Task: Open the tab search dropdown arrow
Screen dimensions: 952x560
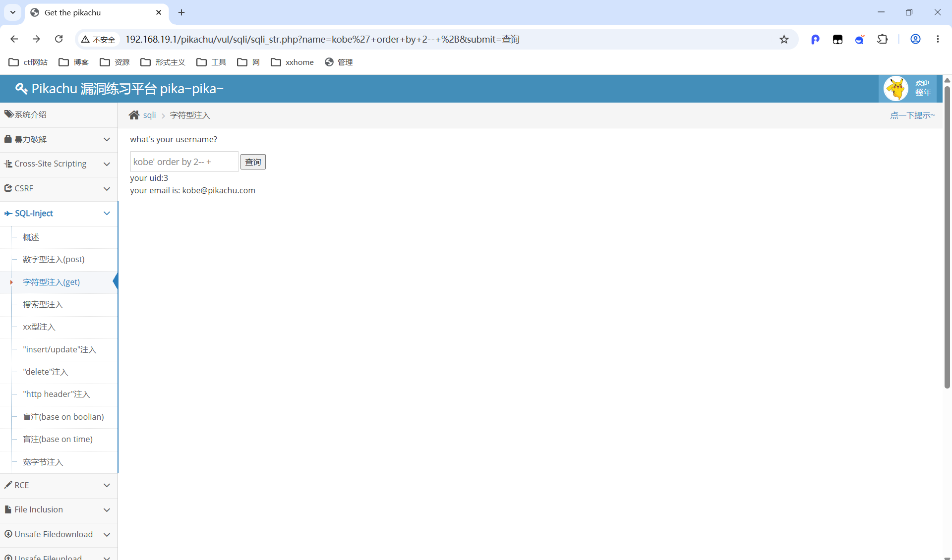Action: (x=13, y=12)
